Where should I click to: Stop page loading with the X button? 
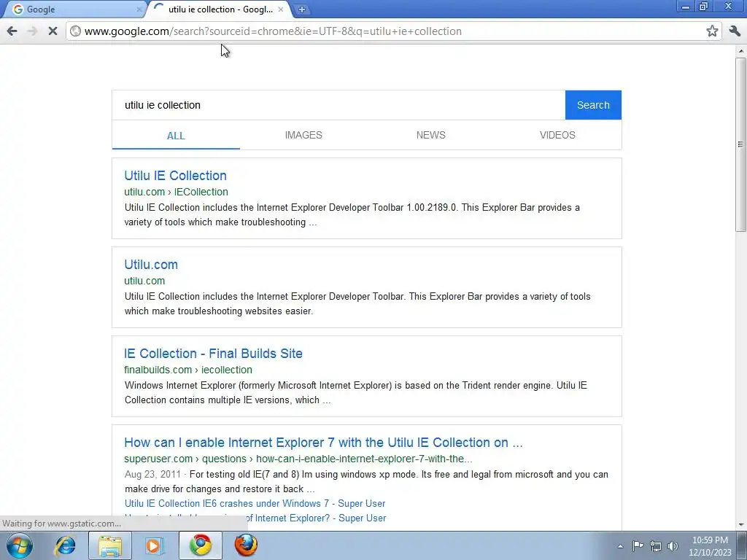53,31
